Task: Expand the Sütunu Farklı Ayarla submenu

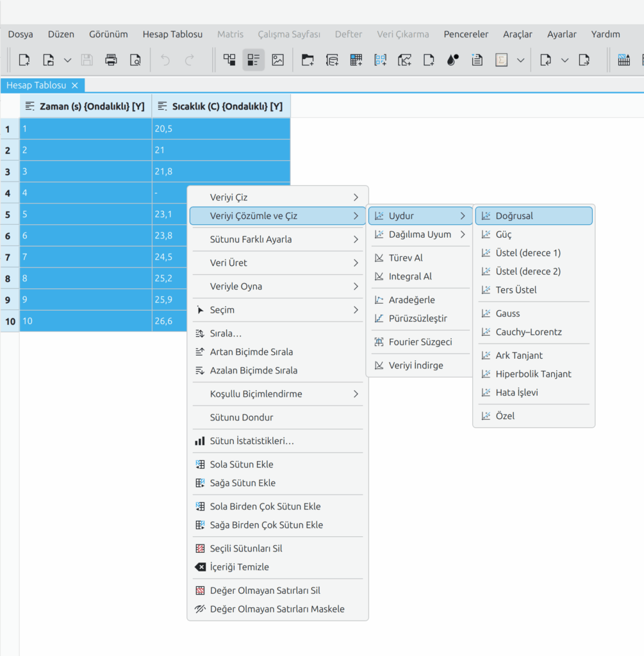Action: [278, 240]
